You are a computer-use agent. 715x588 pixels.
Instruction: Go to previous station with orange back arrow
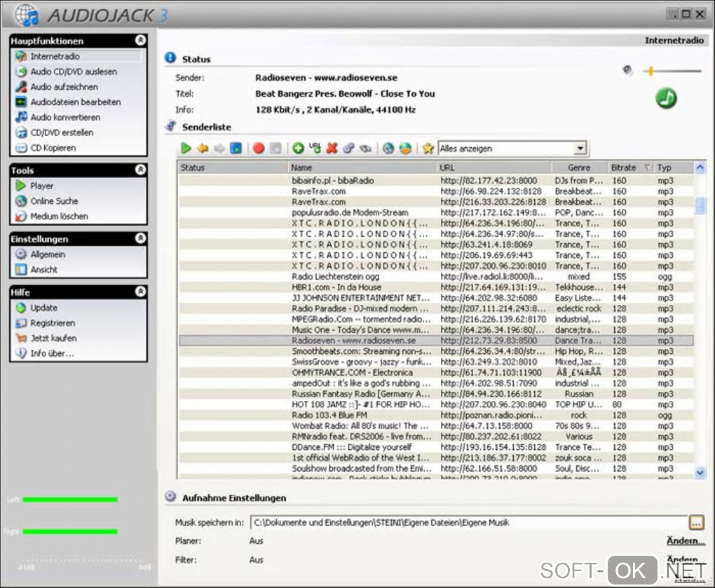click(x=203, y=148)
